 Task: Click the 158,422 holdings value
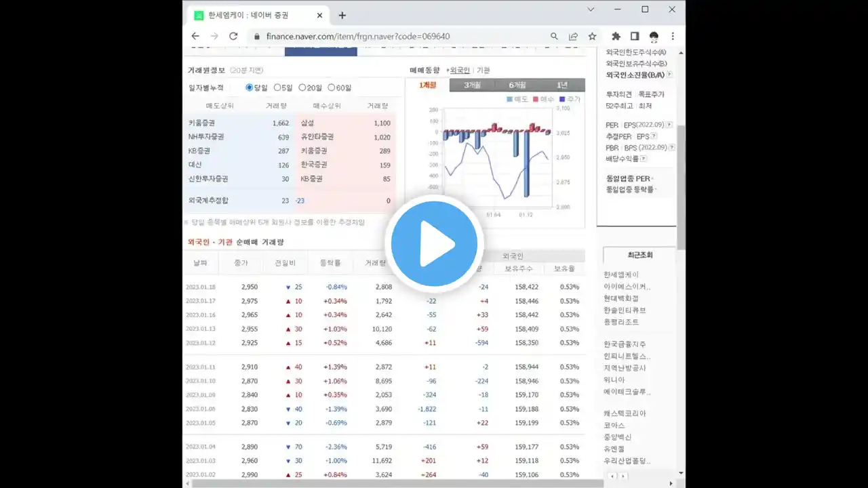tap(527, 287)
